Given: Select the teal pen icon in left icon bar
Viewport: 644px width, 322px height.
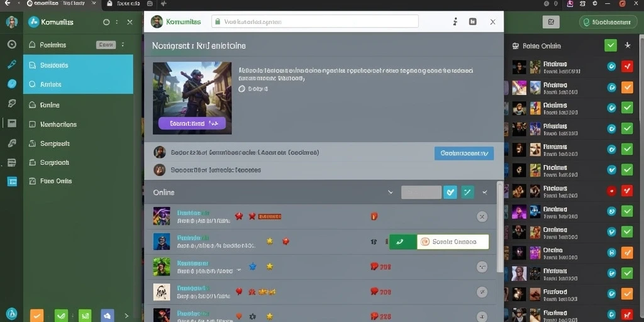Looking at the screenshot, I should point(11,64).
